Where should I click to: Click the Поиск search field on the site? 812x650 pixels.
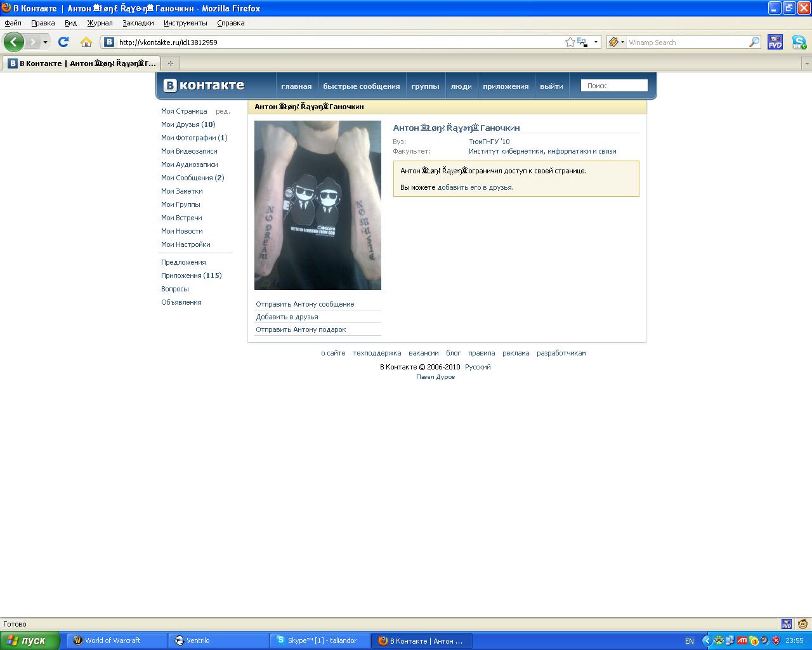point(614,86)
